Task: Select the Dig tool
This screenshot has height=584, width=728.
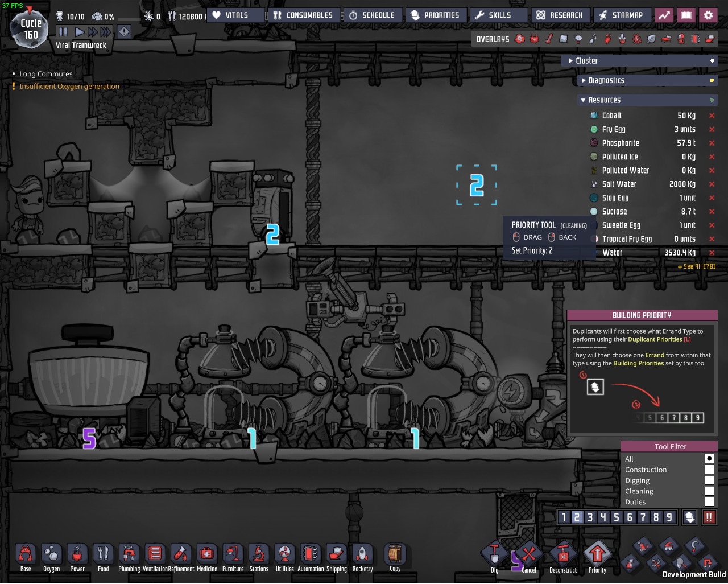Action: click(494, 555)
